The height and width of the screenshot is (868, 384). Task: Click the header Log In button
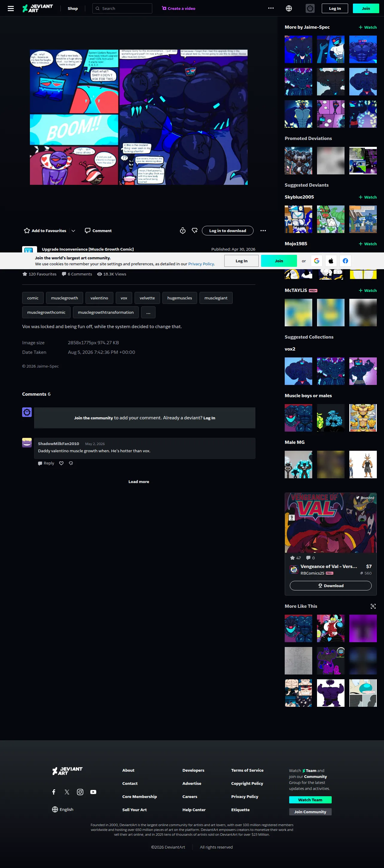click(x=335, y=8)
